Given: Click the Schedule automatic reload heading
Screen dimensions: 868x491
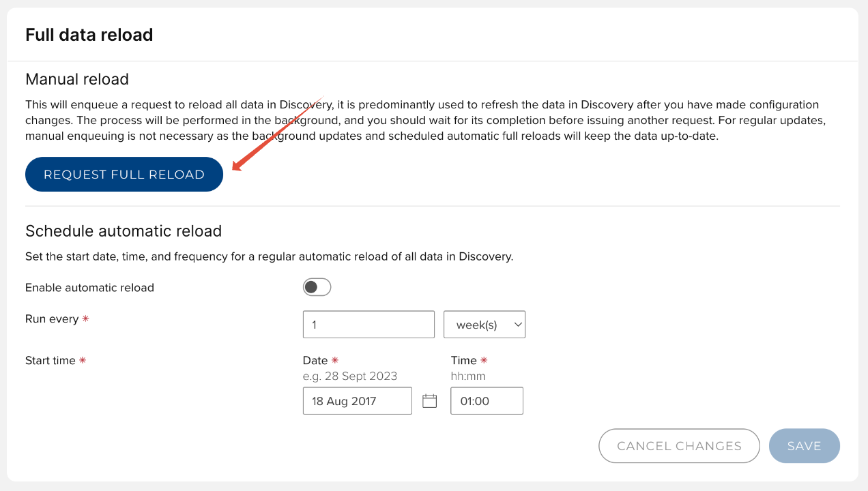Looking at the screenshot, I should 124,231.
